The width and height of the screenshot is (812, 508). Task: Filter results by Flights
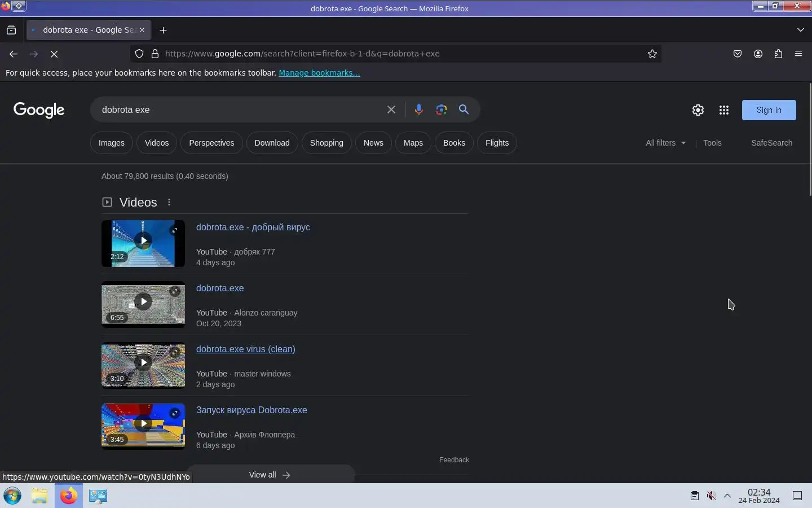coord(497,143)
